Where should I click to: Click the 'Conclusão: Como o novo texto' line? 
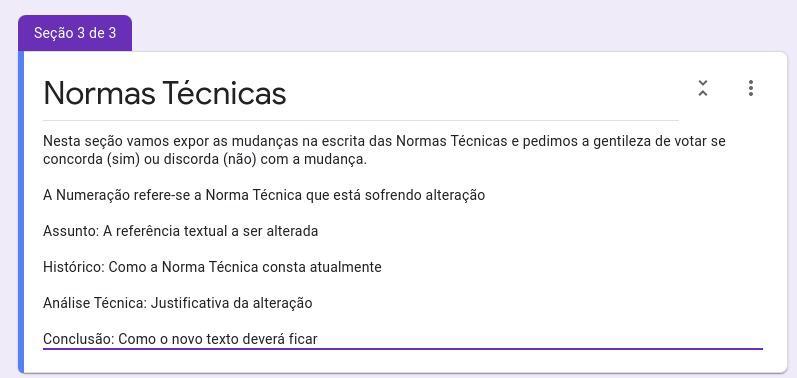click(x=180, y=339)
